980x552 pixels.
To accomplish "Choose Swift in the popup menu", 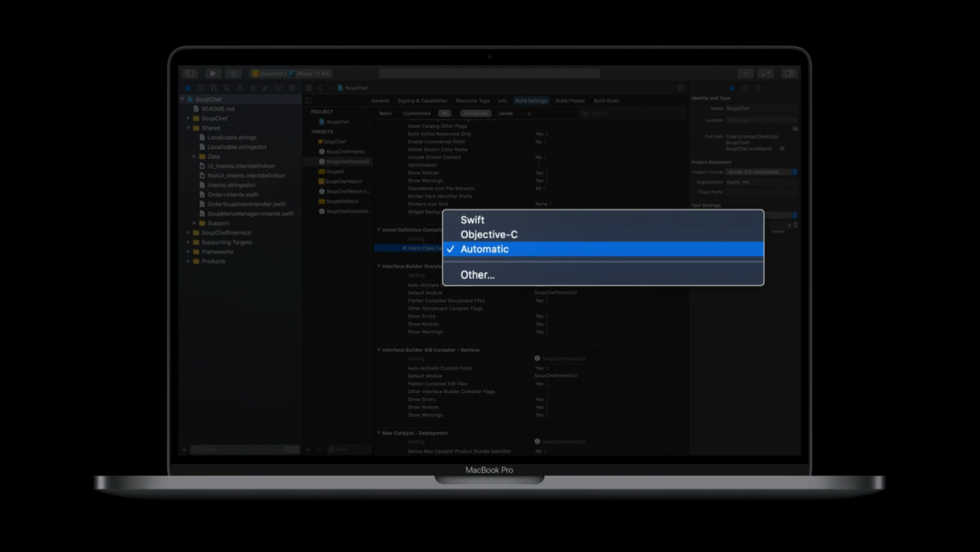I will [x=603, y=220].
